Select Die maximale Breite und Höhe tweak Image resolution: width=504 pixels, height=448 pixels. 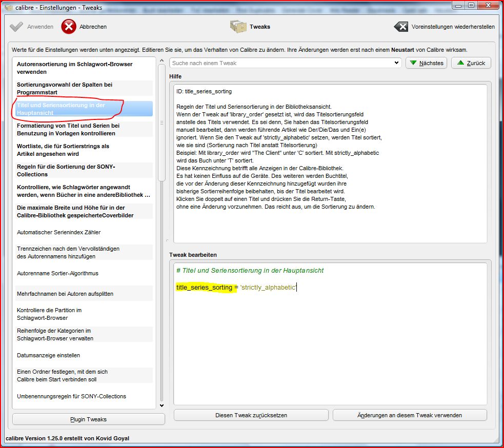pos(84,212)
